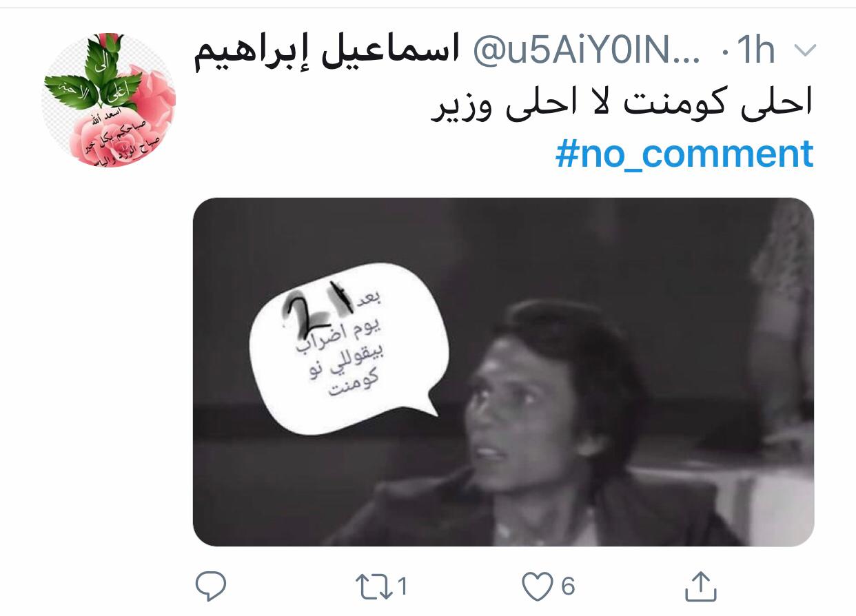Expand the tweet options chevron menu

point(805,51)
